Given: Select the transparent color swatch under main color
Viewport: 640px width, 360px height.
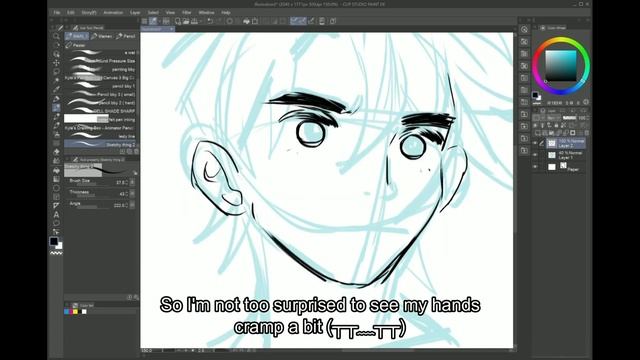Looking at the screenshot, I should (56, 253).
